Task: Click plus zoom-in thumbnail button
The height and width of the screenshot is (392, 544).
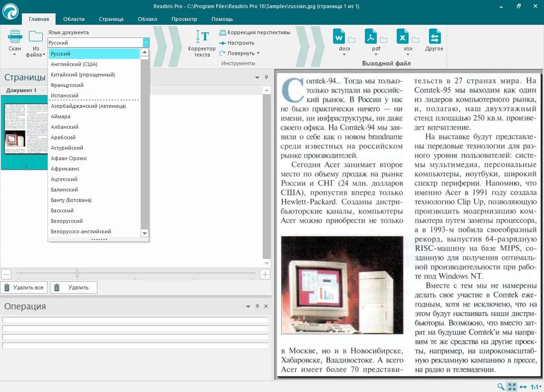Action: (x=265, y=274)
